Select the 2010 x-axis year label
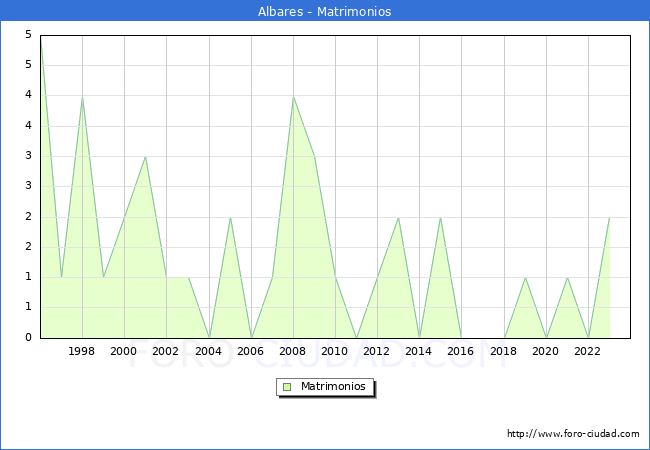Viewport: 650px width, 450px height. coord(335,351)
